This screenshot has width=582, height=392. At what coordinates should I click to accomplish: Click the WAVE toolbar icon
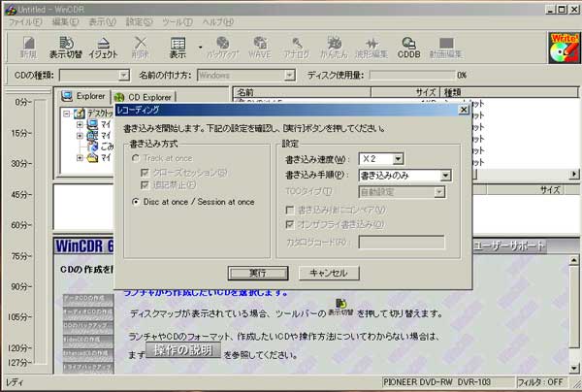coord(260,48)
